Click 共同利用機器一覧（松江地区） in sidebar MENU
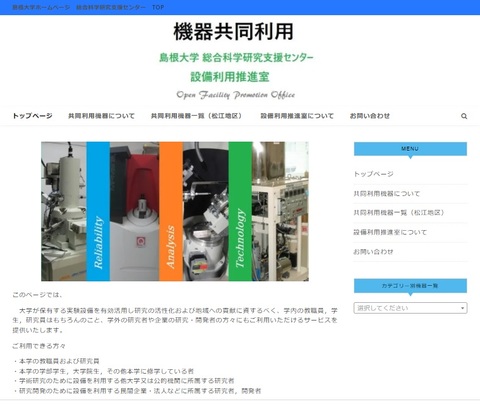Screen dimensions: 480x404 (x=400, y=213)
